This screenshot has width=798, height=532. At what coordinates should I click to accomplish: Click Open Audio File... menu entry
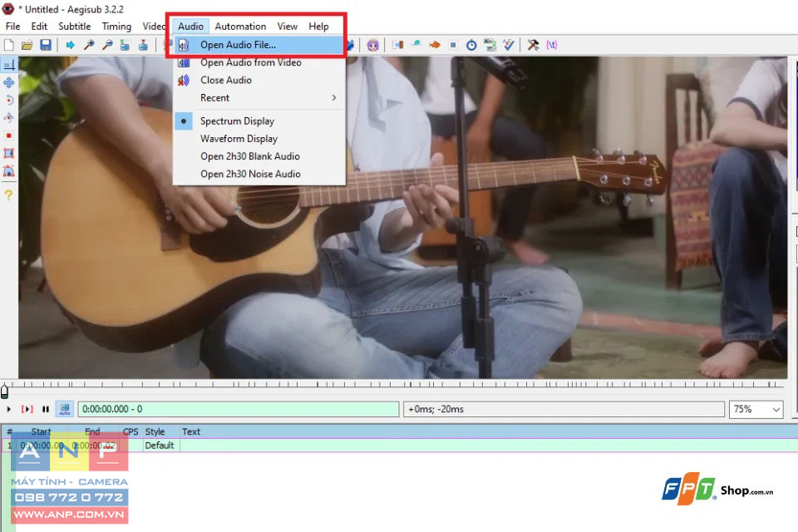coord(259,45)
